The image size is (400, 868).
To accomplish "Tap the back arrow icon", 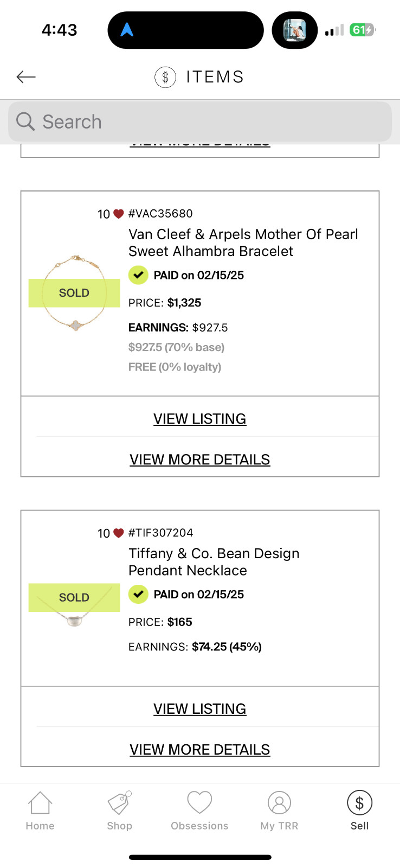I will point(26,77).
